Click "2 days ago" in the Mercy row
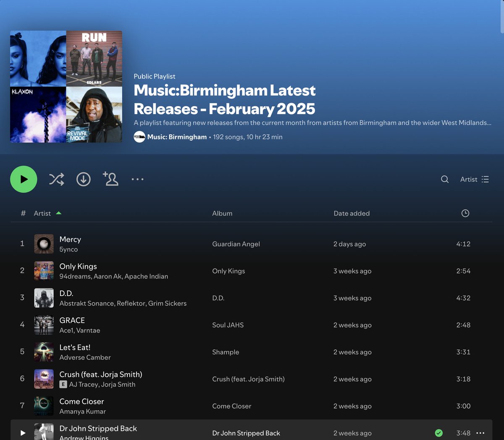 click(x=349, y=244)
